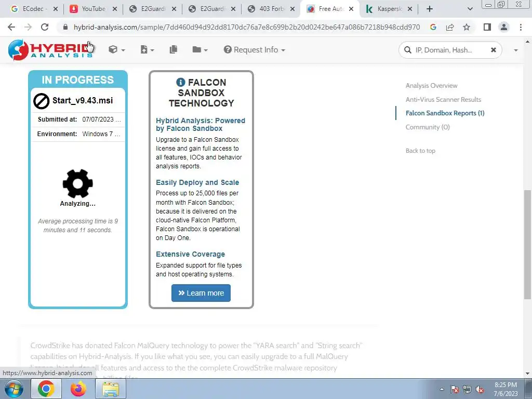The width and height of the screenshot is (532, 399).
Task: Click the Falcon Sandbox info icon
Action: [180, 82]
